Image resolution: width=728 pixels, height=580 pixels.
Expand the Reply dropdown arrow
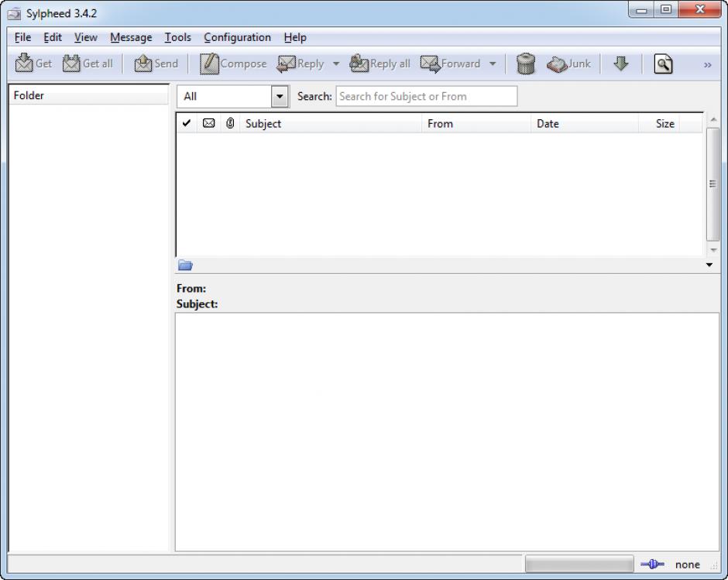click(x=336, y=63)
